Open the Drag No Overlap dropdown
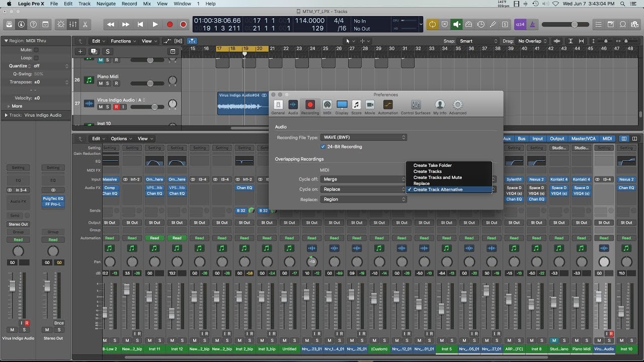Viewport: 644px width, 362px height. click(531, 41)
